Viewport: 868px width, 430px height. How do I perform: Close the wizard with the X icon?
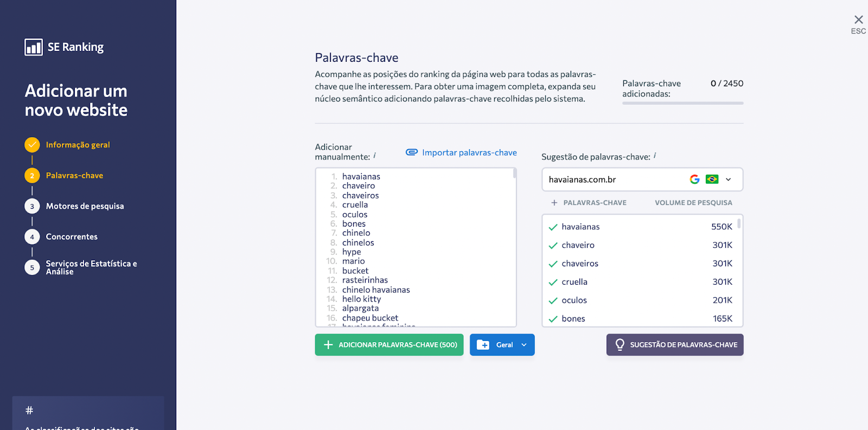point(858,20)
